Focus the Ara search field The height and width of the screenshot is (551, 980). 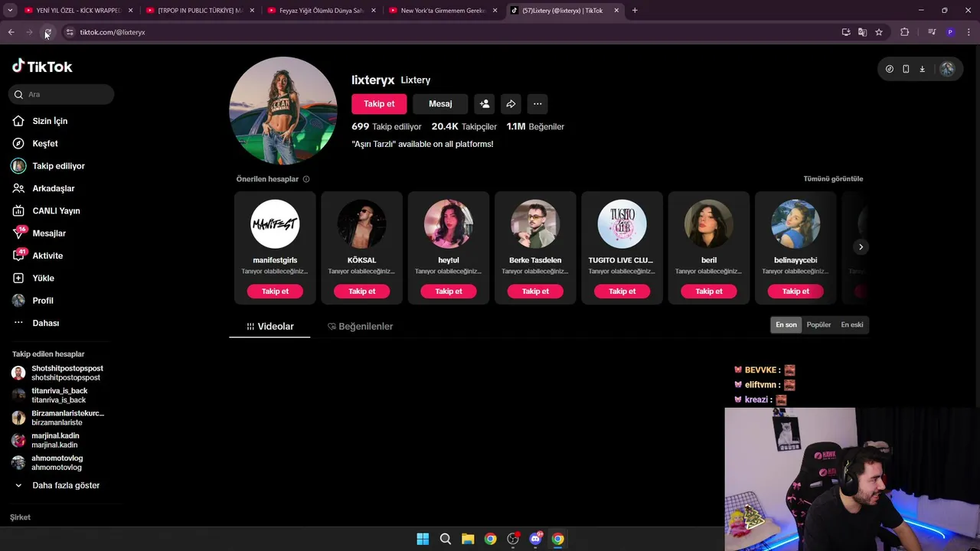tap(62, 94)
